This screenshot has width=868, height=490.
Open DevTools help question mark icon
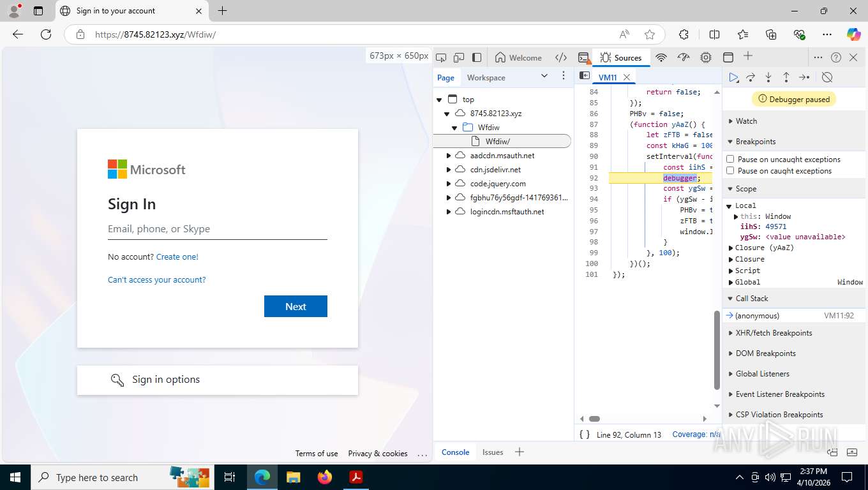[836, 57]
